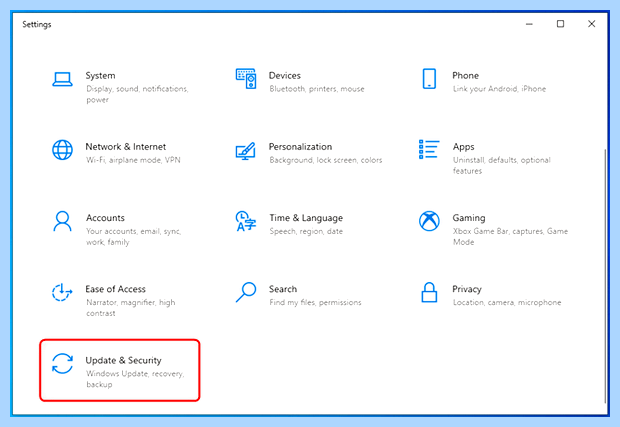
Task: Click the vertical scrollbar of Settings window
Action: click(x=605, y=276)
